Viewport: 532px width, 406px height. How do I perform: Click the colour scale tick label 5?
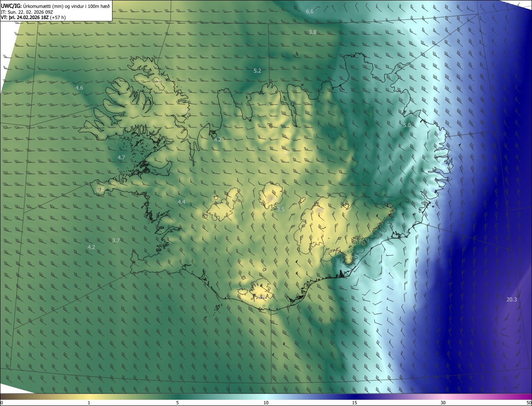click(177, 403)
